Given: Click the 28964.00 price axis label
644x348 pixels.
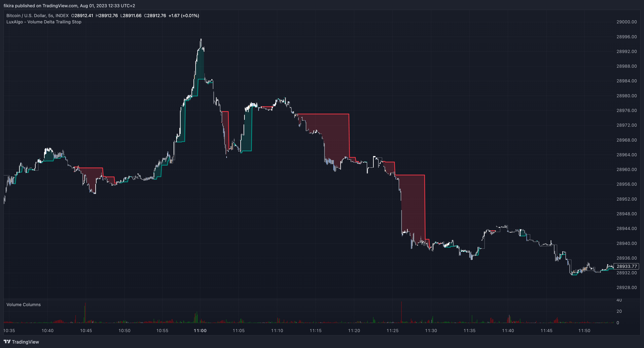Looking at the screenshot, I should pyautogui.click(x=627, y=155).
